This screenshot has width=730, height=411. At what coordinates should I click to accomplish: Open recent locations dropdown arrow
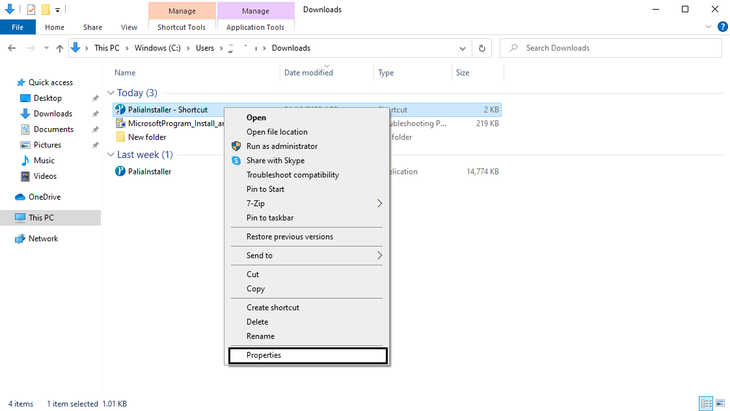point(46,48)
